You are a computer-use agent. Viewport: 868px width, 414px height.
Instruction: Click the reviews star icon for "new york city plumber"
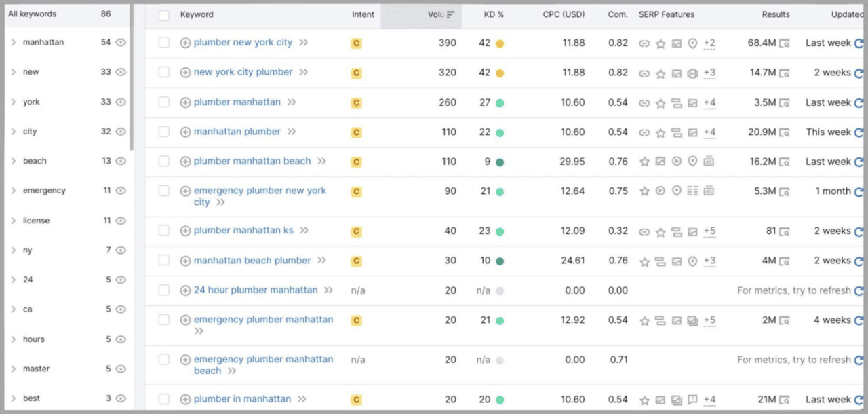point(660,73)
